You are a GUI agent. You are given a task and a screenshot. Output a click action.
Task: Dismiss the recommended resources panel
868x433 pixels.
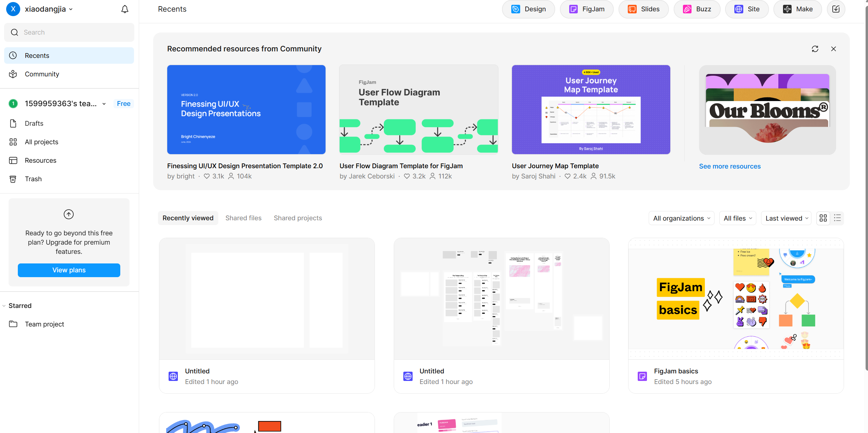[x=833, y=49]
